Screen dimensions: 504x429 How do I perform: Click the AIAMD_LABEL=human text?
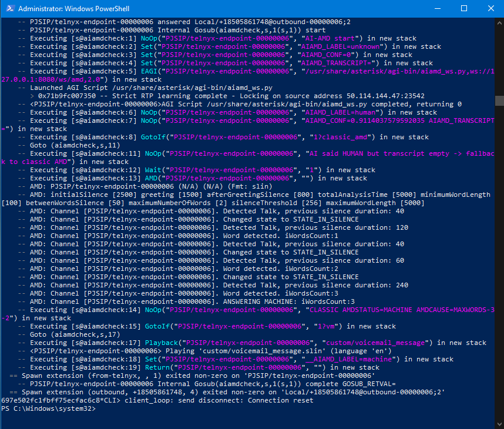point(340,112)
